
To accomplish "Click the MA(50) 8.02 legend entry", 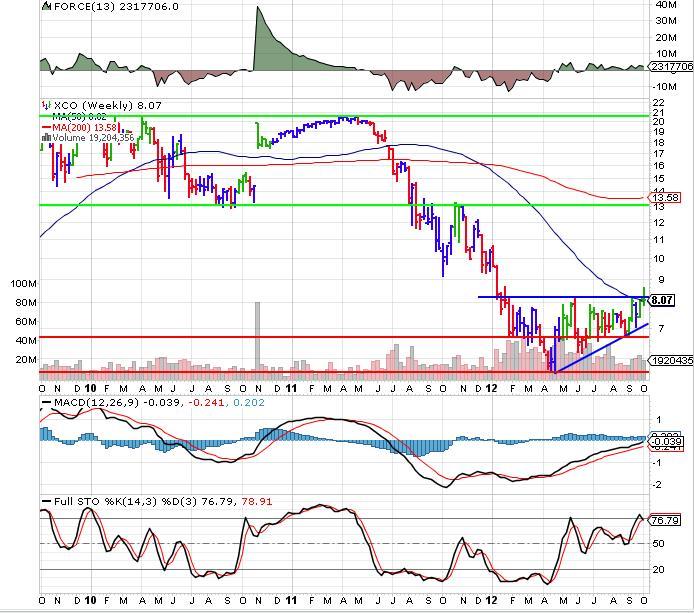I will (79, 117).
